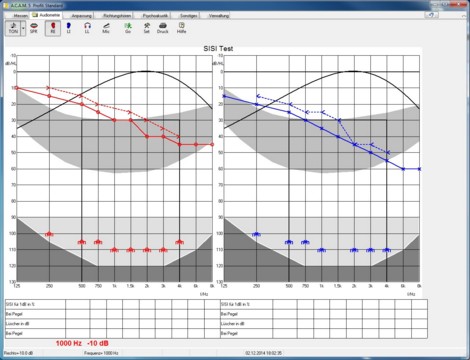
Task: Click the red '1000 Hz -10 dB' readout
Action: pyautogui.click(x=82, y=343)
